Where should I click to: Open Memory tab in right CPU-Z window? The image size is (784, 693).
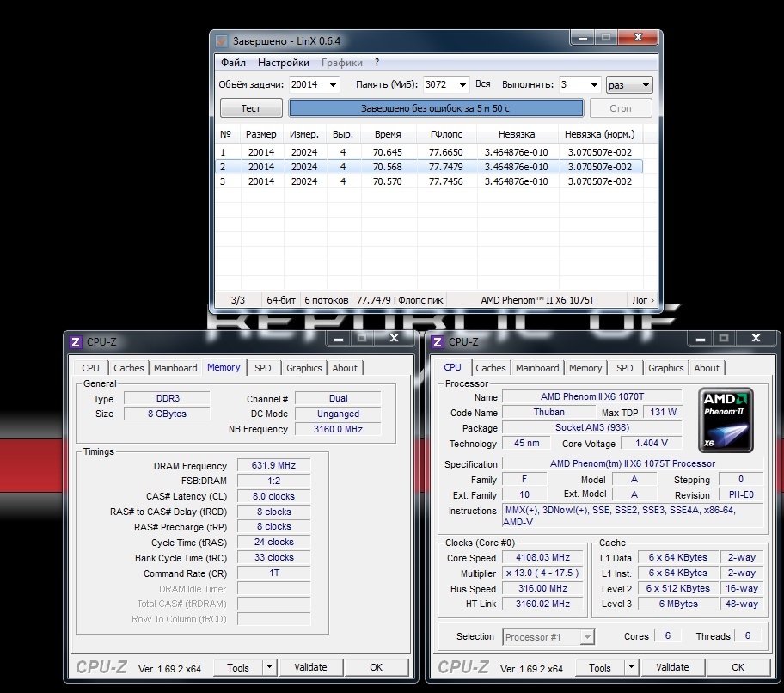click(585, 368)
